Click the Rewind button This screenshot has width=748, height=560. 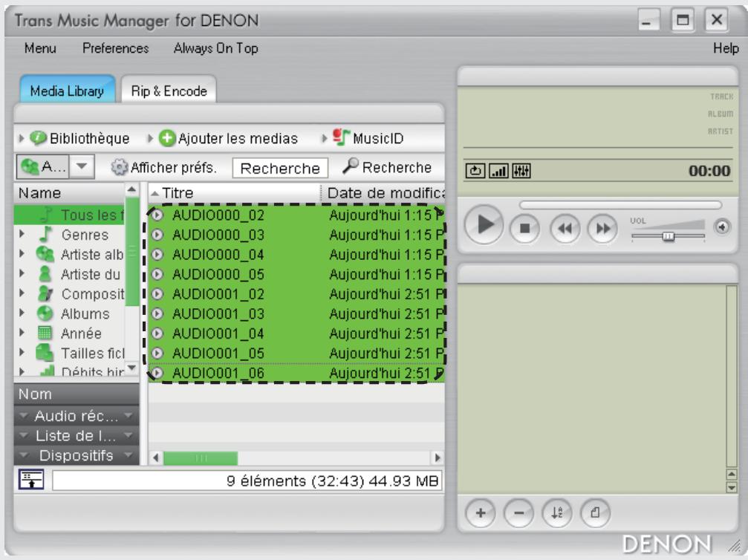(x=565, y=229)
